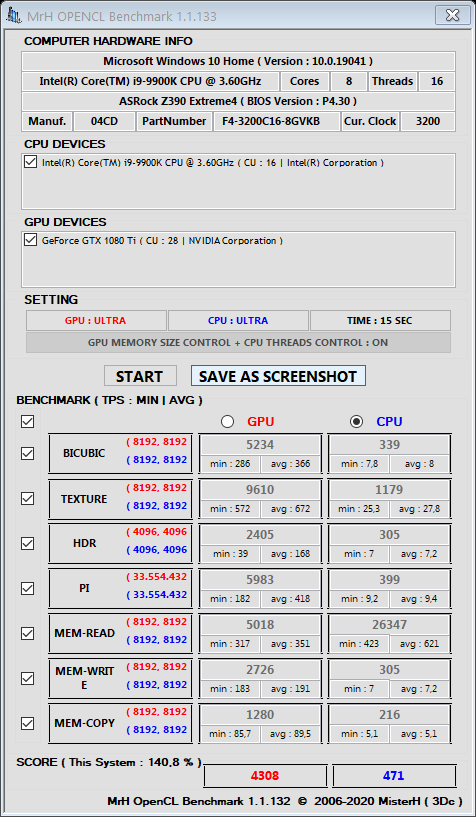Click HDR GPU min : 39 value
476x817 pixels.
(230, 553)
